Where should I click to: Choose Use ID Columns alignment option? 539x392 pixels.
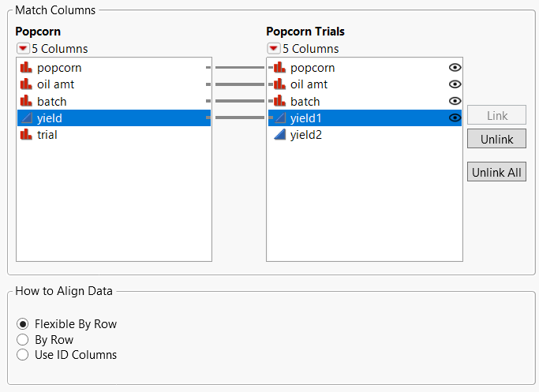click(23, 355)
